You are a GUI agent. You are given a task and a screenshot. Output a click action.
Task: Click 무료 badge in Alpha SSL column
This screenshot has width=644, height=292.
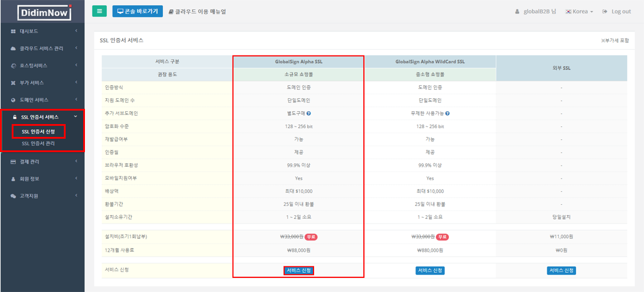pos(311,237)
